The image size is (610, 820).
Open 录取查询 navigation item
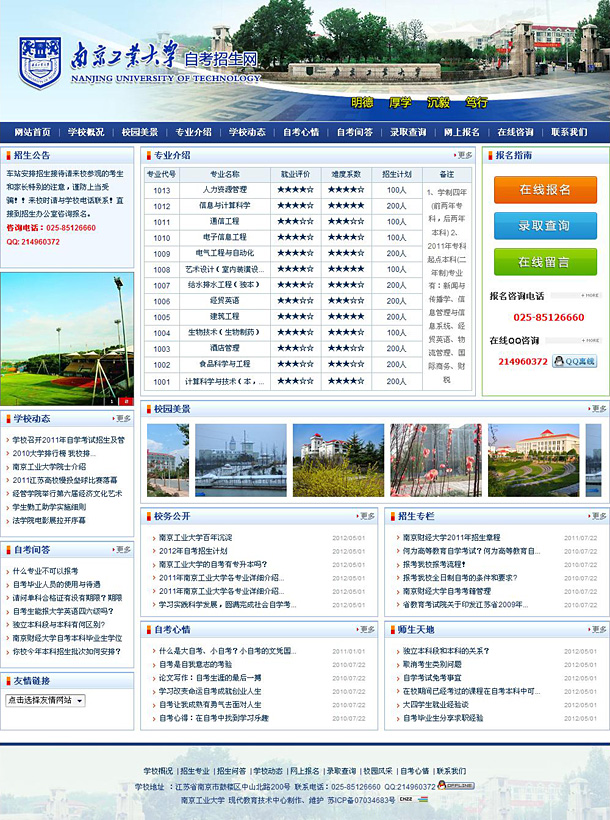pyautogui.click(x=408, y=132)
